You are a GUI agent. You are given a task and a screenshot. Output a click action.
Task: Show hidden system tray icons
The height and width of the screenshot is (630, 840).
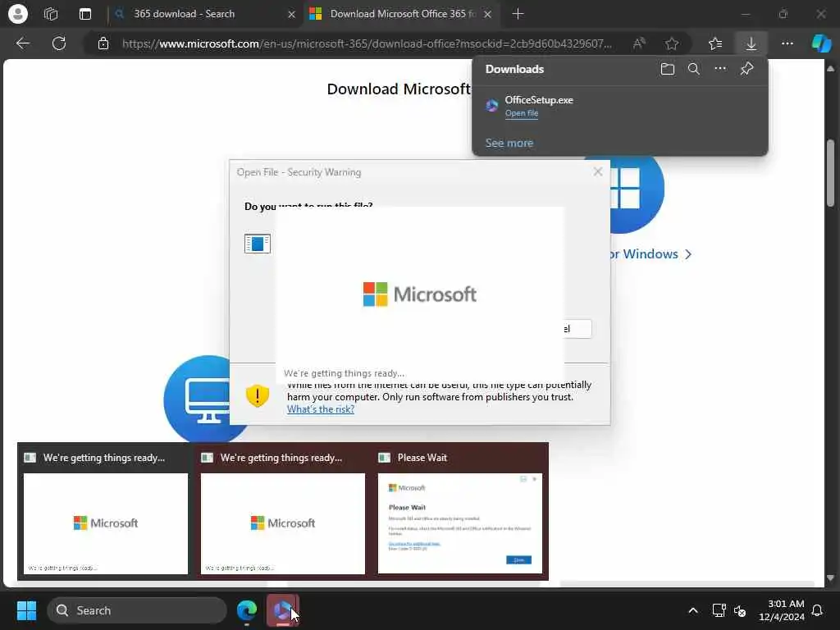692,610
